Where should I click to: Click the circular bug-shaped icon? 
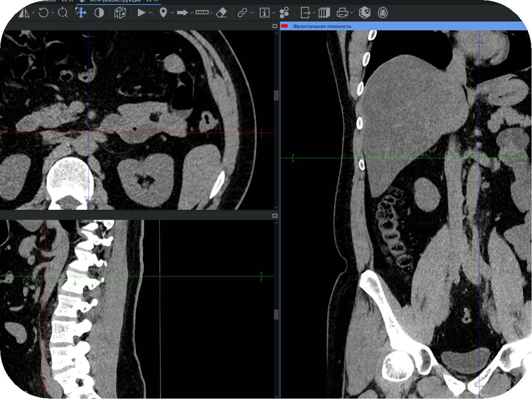[x=383, y=13]
